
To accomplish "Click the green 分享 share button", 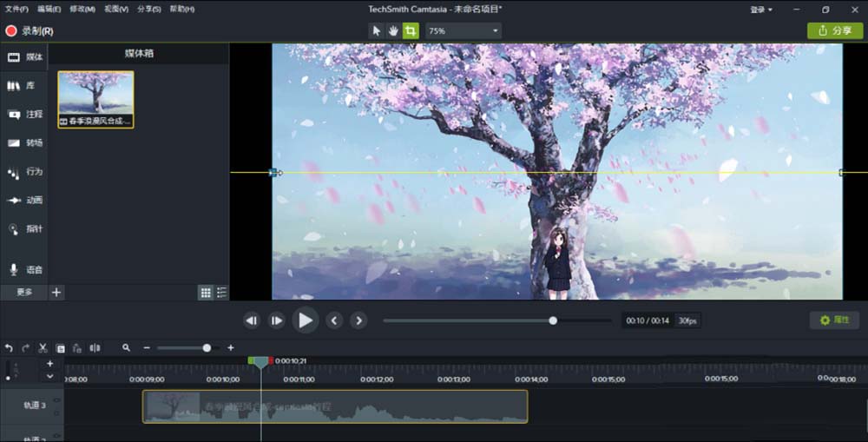I will click(x=835, y=31).
